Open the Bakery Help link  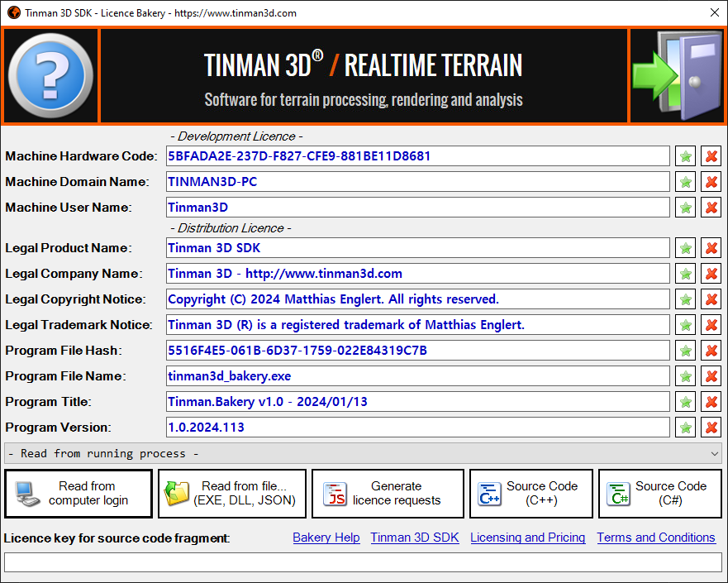tap(326, 538)
